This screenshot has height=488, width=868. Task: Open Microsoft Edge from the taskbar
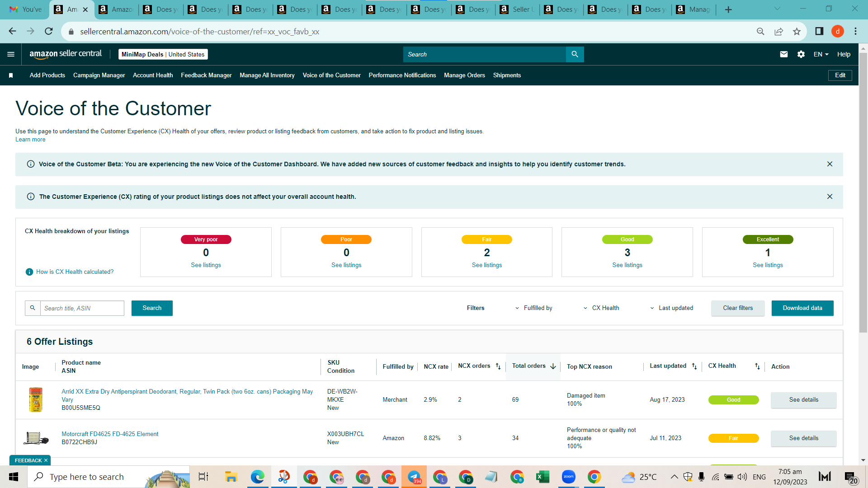click(257, 477)
